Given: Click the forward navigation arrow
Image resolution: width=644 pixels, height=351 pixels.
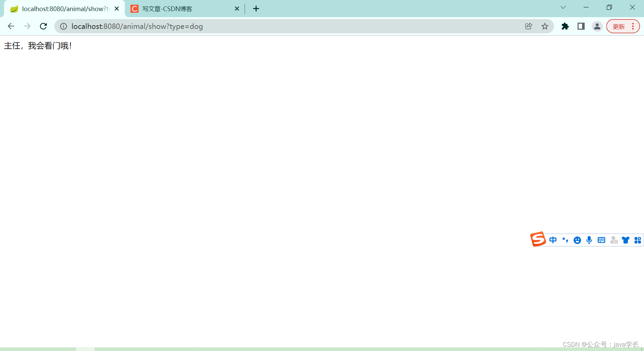Looking at the screenshot, I should [27, 26].
